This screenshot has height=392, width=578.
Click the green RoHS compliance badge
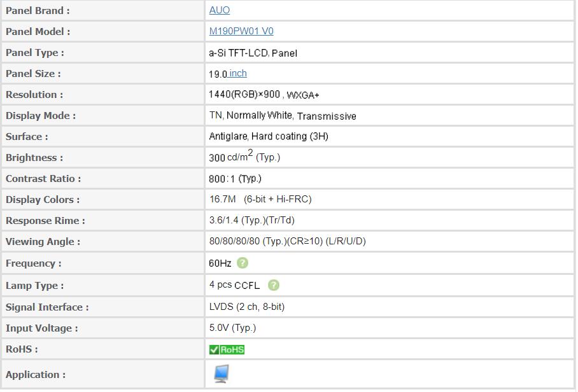point(227,350)
